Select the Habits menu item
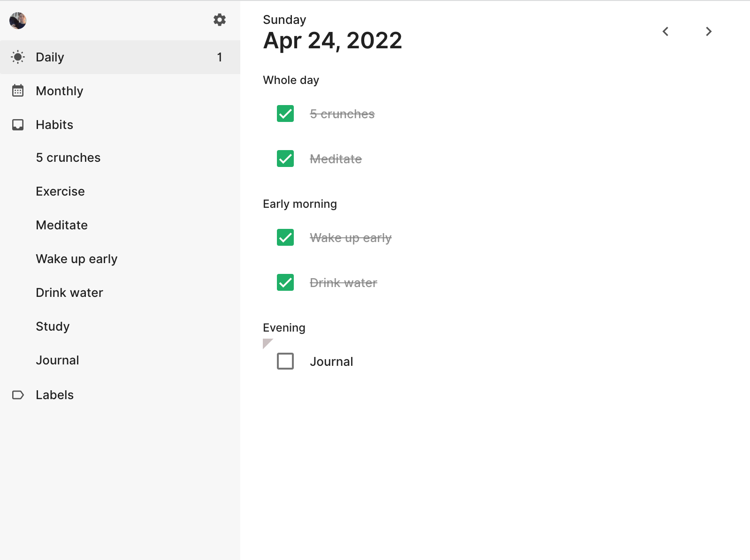 point(120,125)
